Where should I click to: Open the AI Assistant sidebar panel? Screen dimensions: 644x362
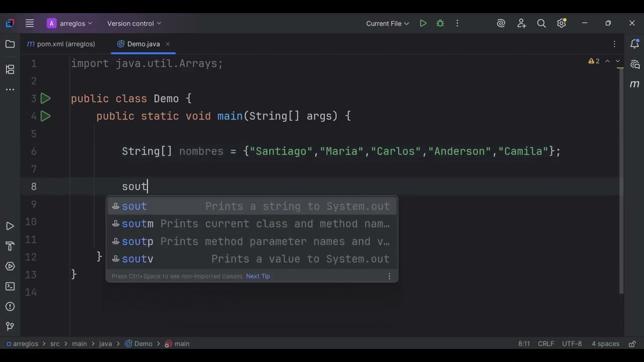point(634,64)
